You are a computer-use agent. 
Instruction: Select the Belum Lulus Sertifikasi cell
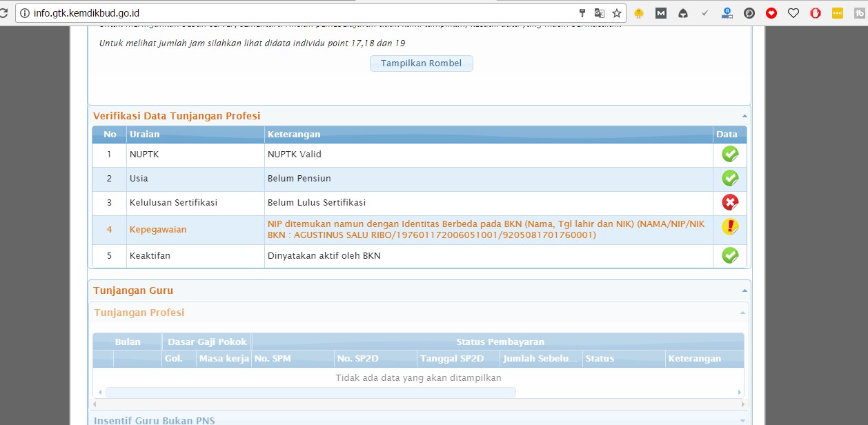[489, 203]
